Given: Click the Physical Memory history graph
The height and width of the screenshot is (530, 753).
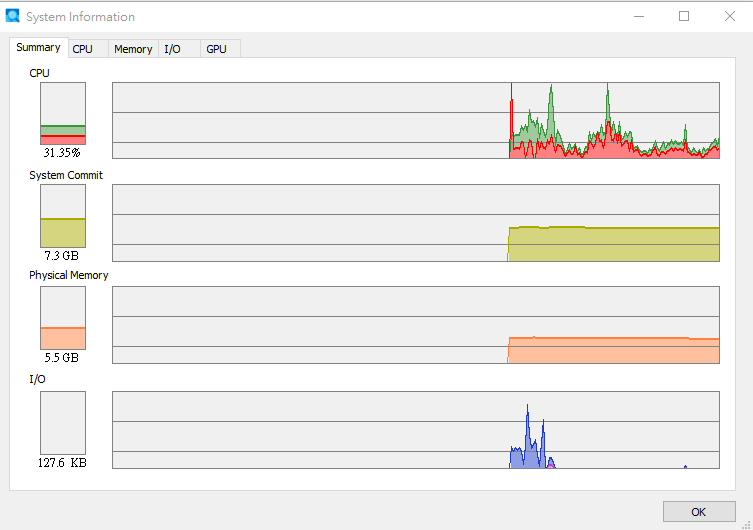Looking at the screenshot, I should (416, 325).
